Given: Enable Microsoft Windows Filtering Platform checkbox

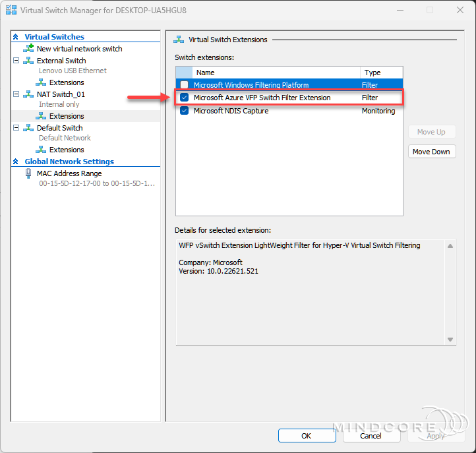Looking at the screenshot, I should (184, 84).
